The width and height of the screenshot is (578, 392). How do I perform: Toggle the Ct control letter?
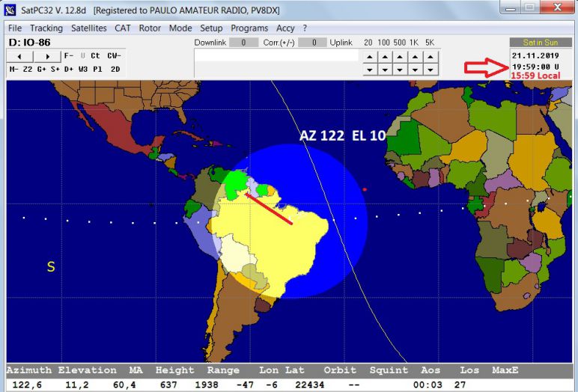click(x=96, y=55)
